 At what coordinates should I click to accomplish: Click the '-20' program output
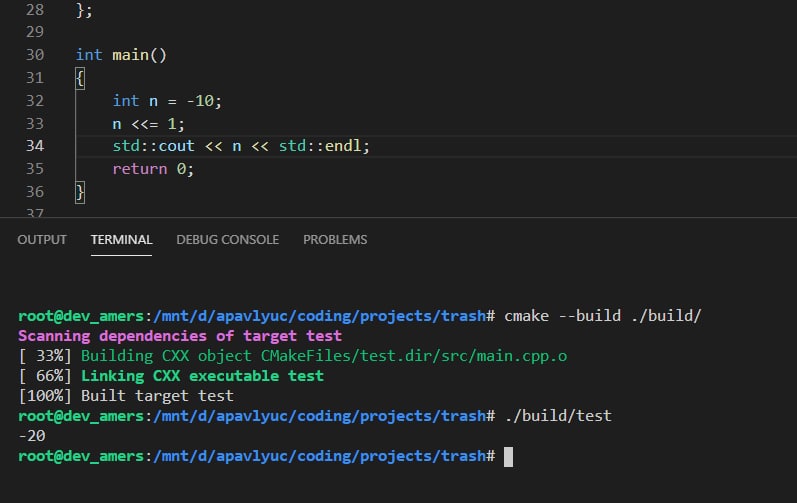tap(32, 436)
